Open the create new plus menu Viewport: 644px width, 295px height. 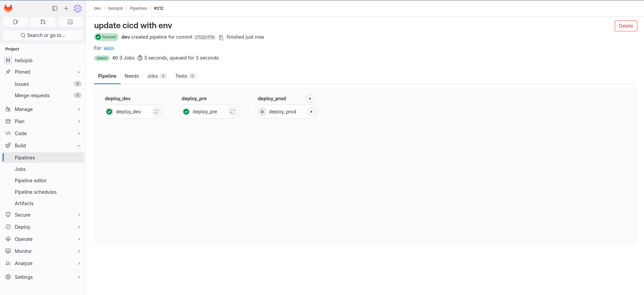tap(66, 8)
